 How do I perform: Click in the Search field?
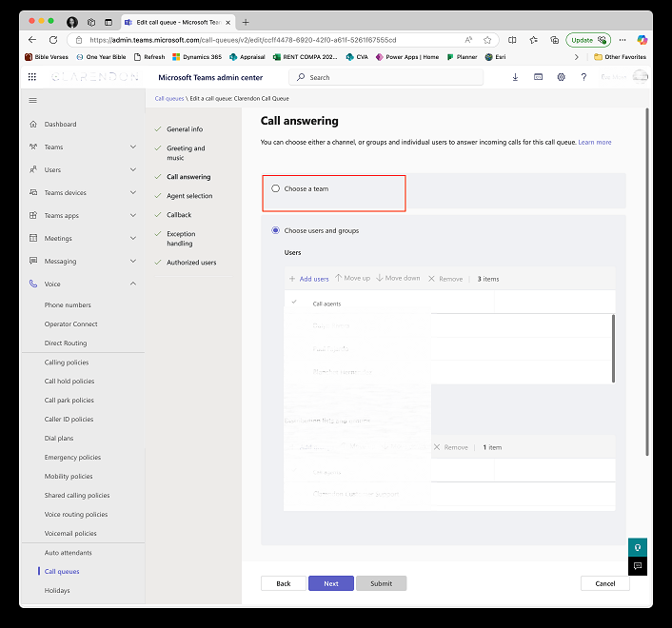tap(386, 77)
